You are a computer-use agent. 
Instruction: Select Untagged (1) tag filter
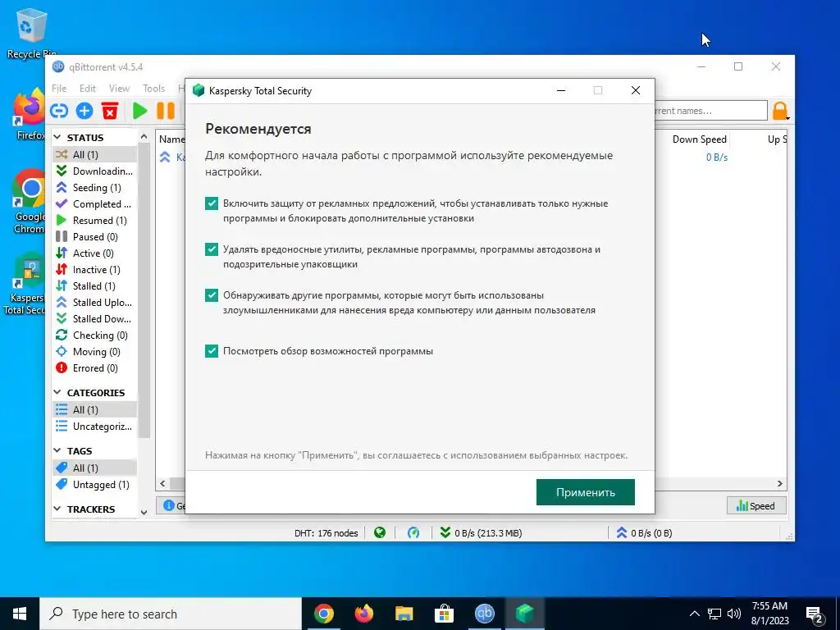tap(94, 484)
